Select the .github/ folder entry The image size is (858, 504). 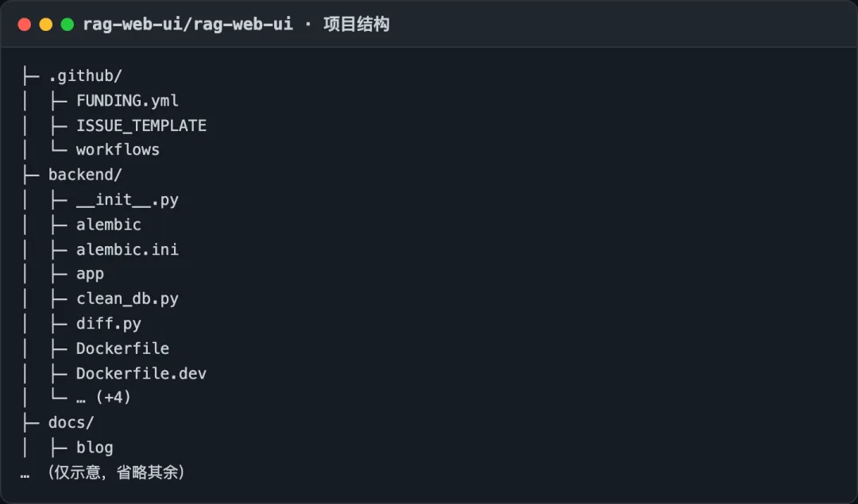coord(85,76)
